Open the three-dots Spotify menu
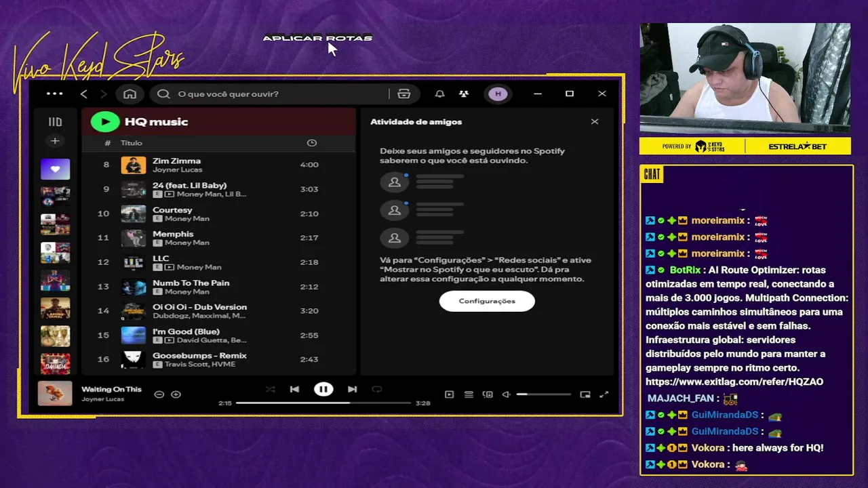The width and height of the screenshot is (868, 488). coord(54,94)
